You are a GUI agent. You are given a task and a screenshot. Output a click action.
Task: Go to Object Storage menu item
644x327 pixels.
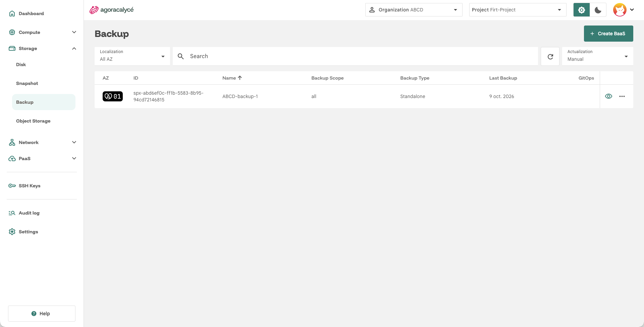click(44, 121)
